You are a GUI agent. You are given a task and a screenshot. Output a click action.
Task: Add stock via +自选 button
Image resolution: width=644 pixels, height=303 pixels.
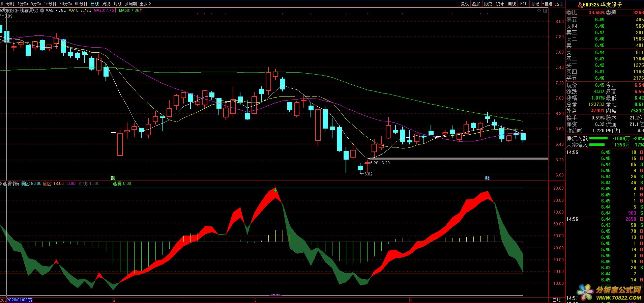pos(547,4)
